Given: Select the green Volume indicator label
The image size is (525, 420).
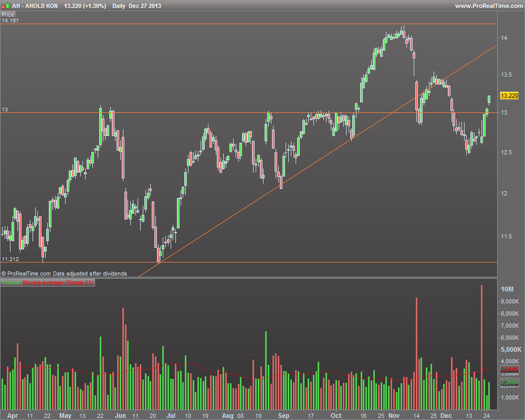Looking at the screenshot, I should pos(11,282).
